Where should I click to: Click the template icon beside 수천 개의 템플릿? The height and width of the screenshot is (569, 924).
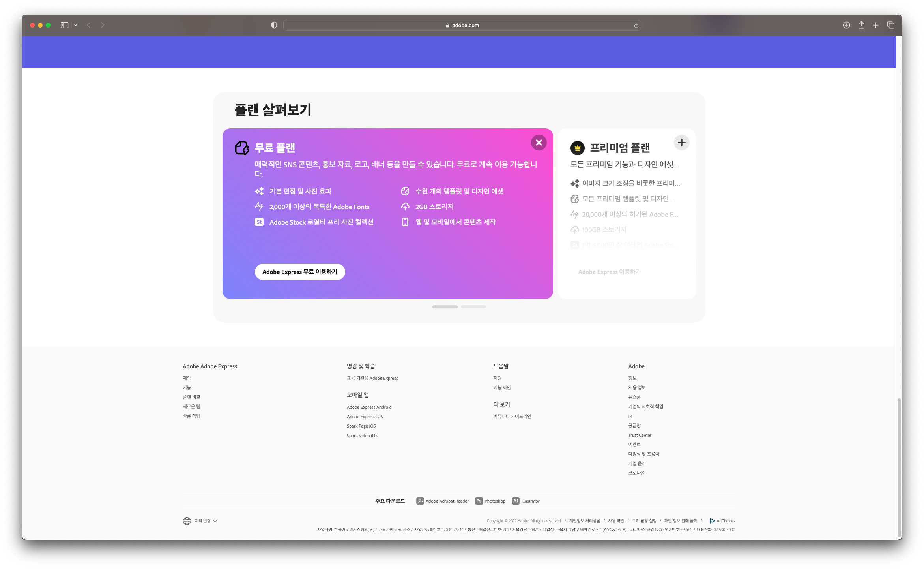[405, 191]
